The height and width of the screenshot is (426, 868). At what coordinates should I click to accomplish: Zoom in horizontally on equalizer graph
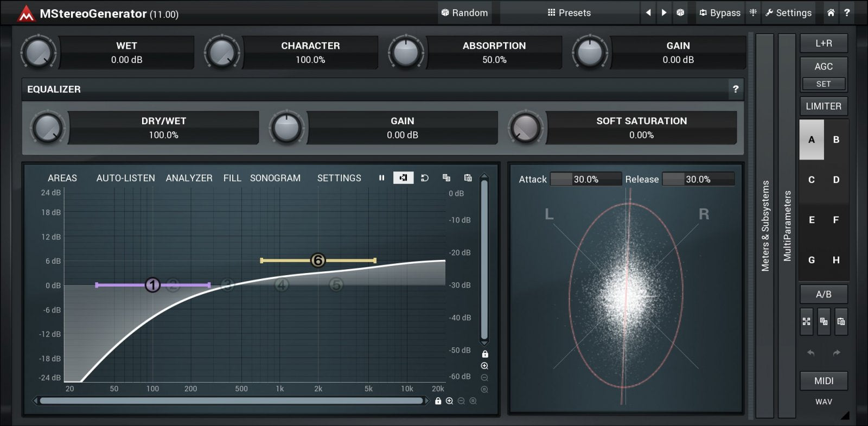pos(449,401)
